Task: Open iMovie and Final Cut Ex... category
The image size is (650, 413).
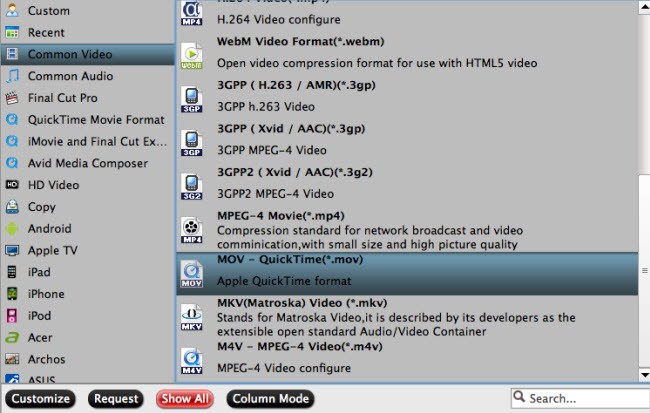Action: (x=87, y=141)
